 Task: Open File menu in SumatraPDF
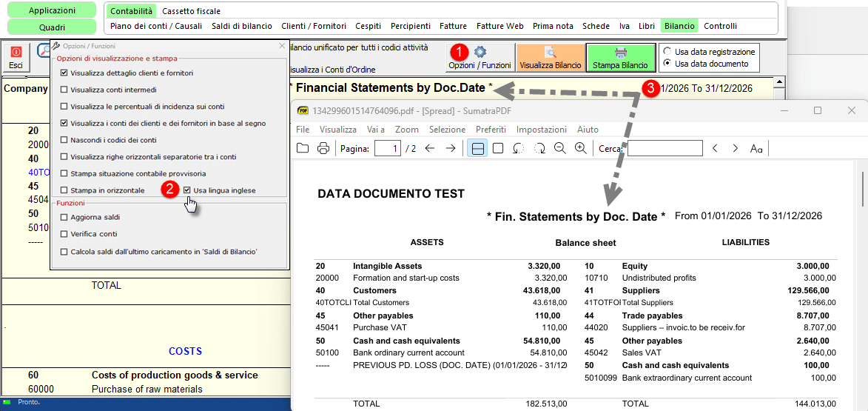pos(303,130)
